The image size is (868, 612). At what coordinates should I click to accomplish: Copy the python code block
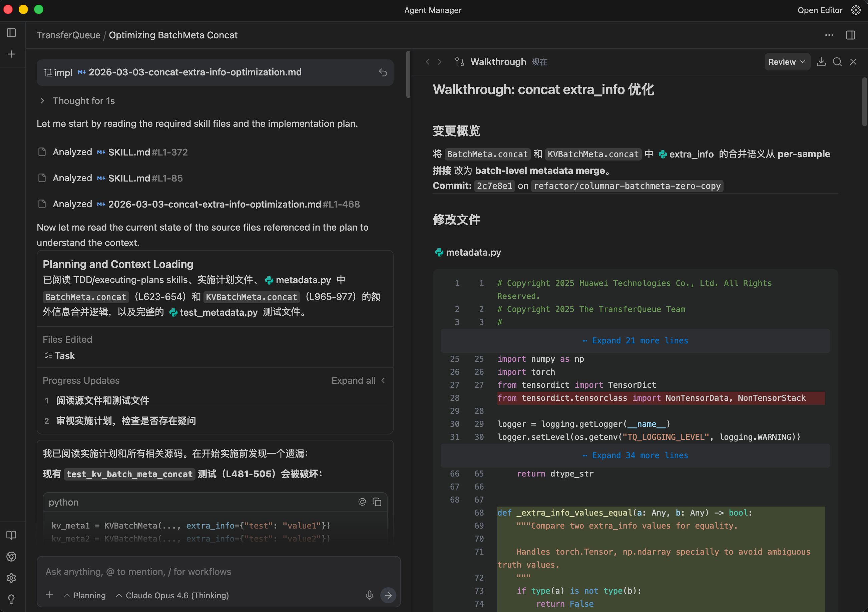(377, 502)
